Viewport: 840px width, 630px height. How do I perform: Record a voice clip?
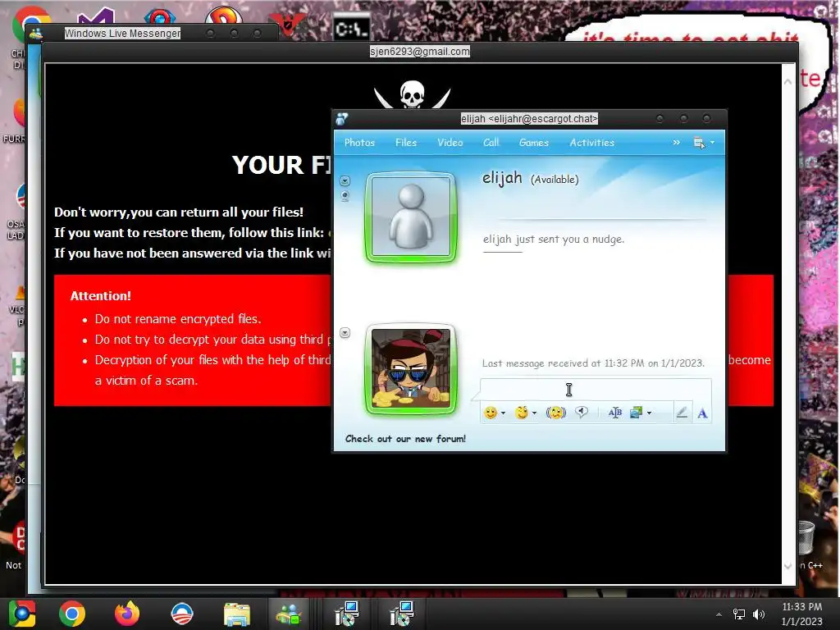(582, 412)
